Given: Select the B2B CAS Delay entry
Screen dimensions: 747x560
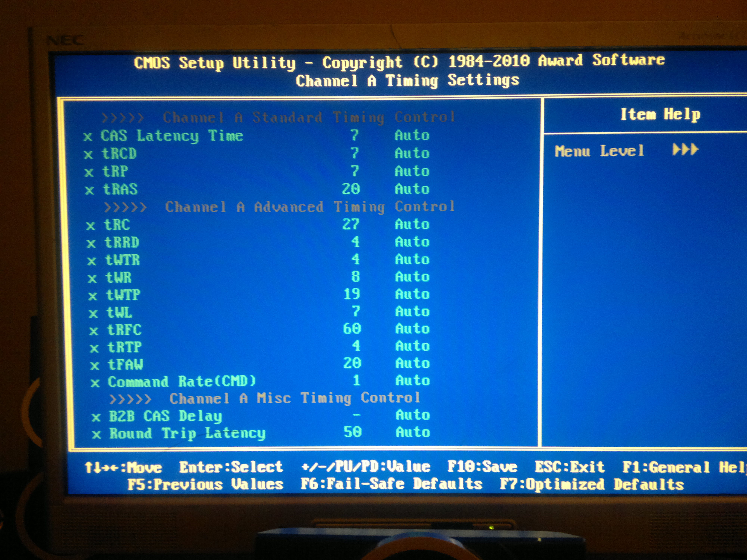Looking at the screenshot, I should point(165,416).
